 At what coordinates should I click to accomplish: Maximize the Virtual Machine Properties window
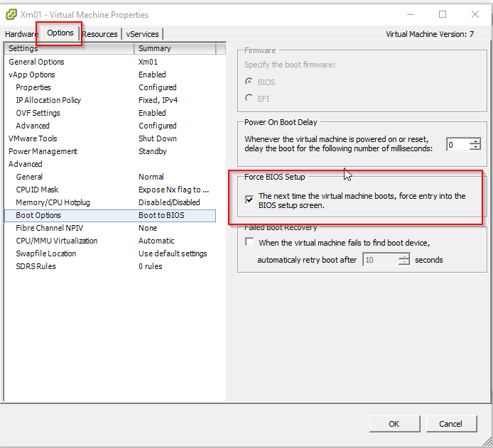443,14
